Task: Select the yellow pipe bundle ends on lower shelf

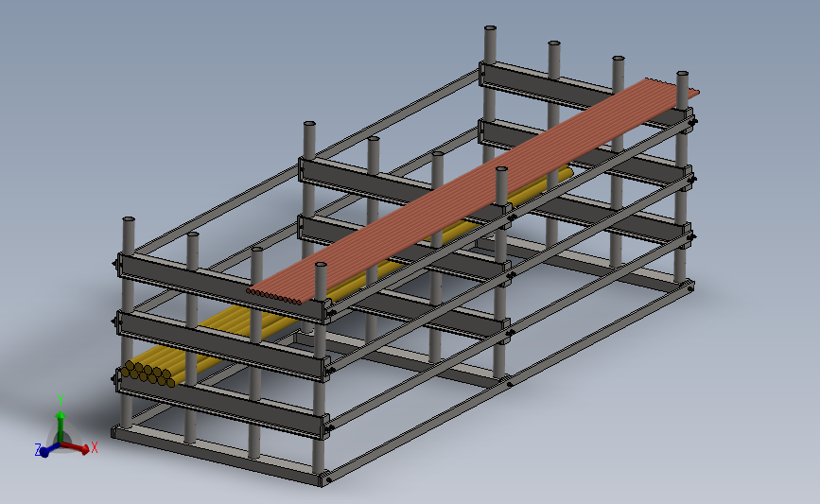Action: (x=148, y=374)
